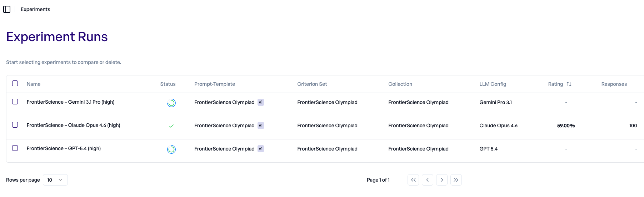Open the rows per page dropdown

coord(55,180)
